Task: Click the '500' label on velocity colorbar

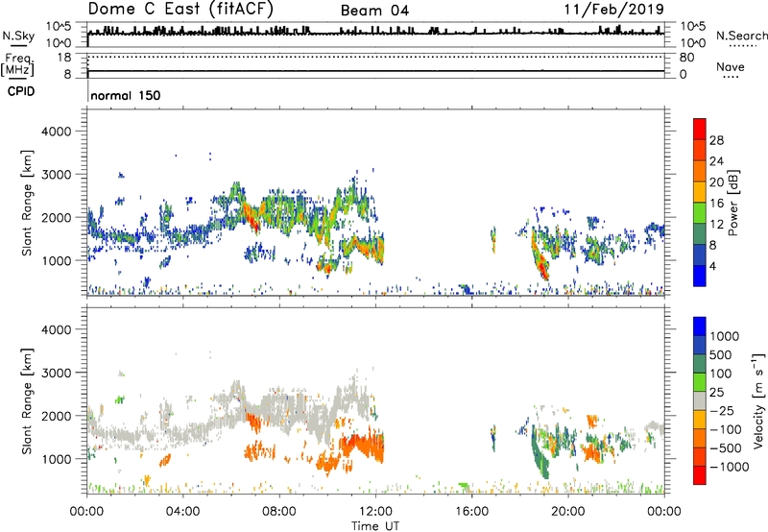Action: click(721, 355)
